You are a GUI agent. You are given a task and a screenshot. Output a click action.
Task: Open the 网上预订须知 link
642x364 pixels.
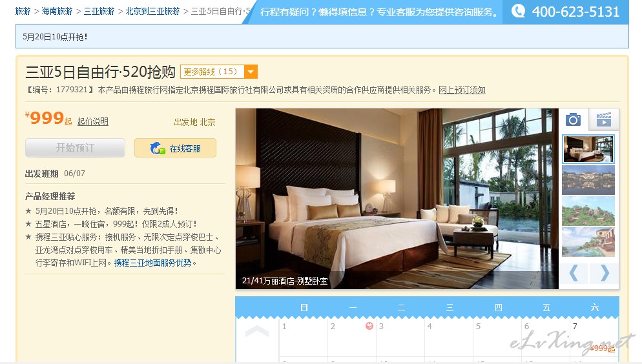462,90
